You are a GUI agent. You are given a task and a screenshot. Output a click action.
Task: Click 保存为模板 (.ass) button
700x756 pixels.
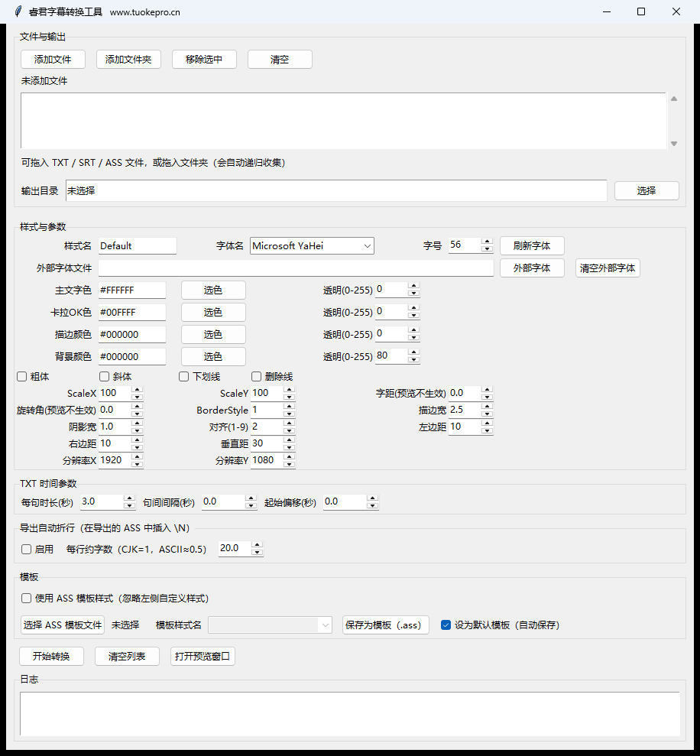coord(386,625)
